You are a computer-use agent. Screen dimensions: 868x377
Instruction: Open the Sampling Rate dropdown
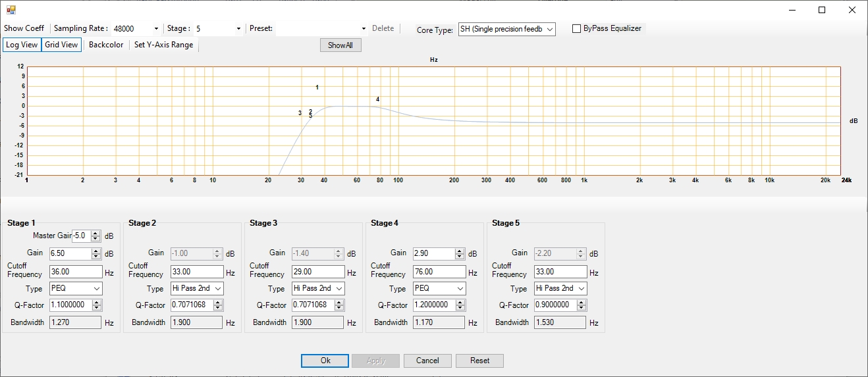[156, 29]
